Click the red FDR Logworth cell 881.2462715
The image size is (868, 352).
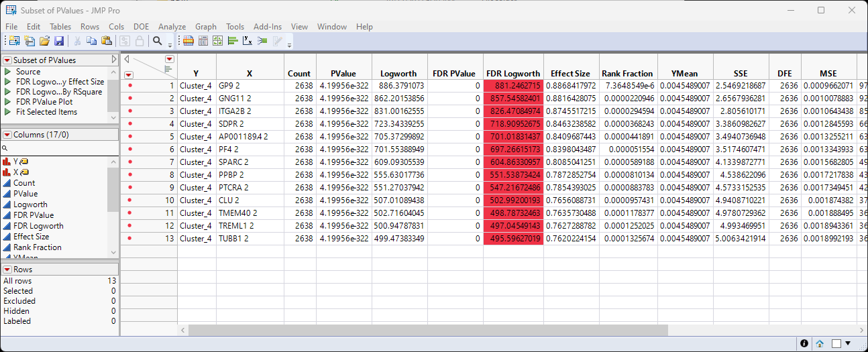(x=513, y=86)
